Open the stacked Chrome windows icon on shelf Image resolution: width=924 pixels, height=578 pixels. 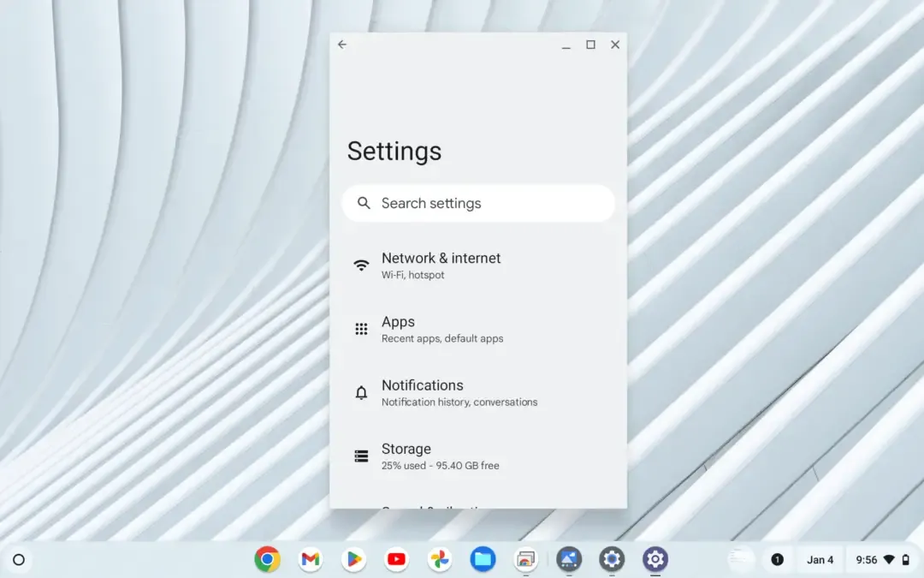pyautogui.click(x=525, y=559)
